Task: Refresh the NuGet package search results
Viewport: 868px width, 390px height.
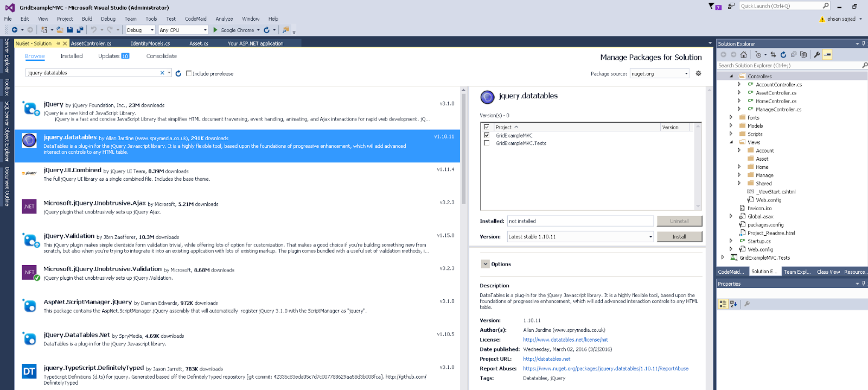Action: (x=178, y=73)
